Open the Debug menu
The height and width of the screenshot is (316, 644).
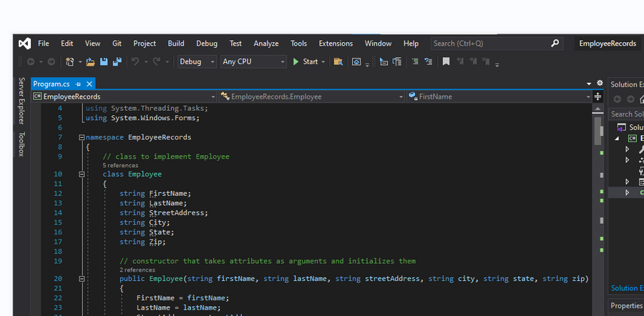tap(207, 44)
